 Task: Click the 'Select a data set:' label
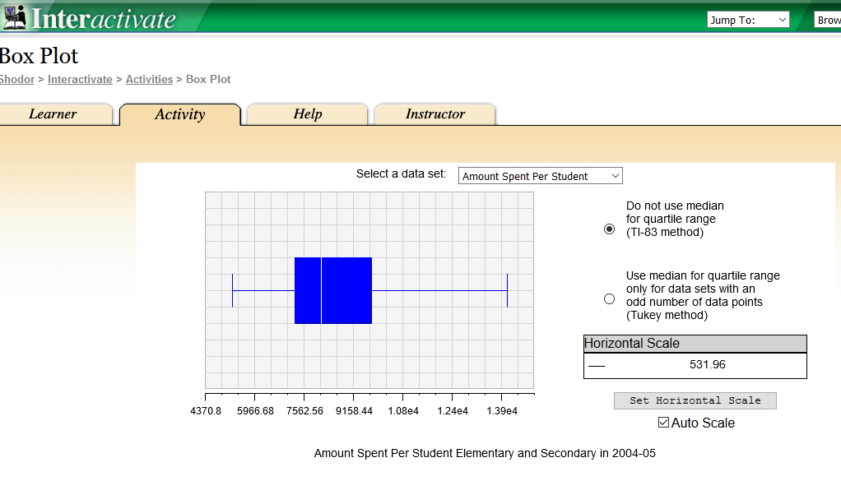[x=402, y=173]
